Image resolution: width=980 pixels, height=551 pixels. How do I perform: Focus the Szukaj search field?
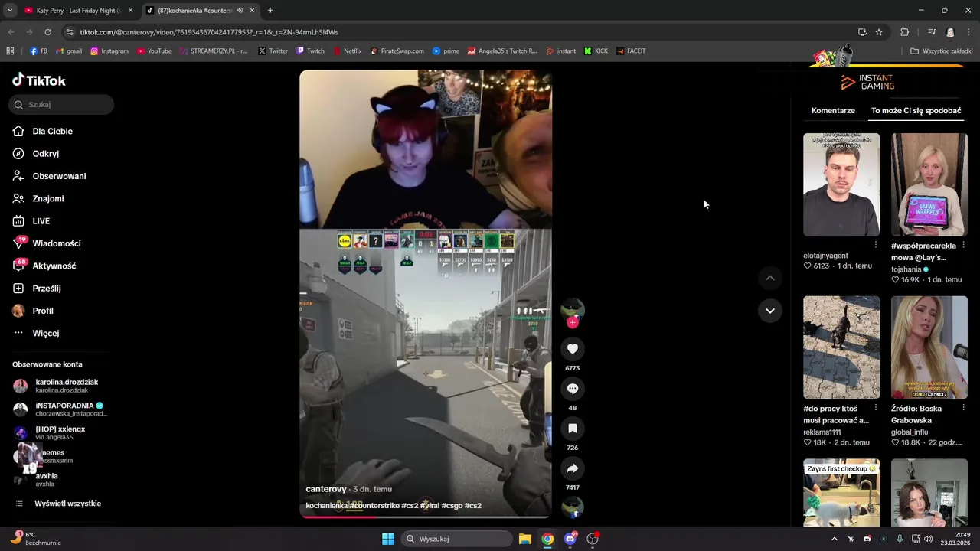[61, 104]
